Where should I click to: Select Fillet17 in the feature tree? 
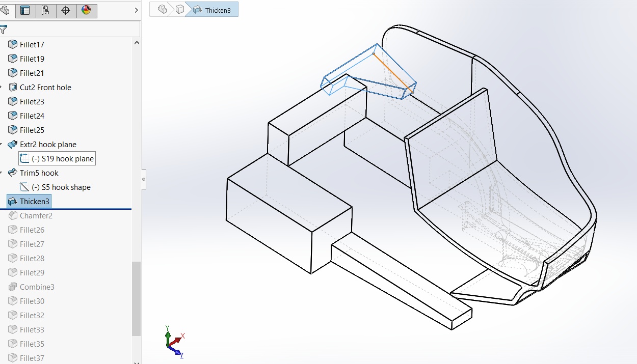(x=32, y=44)
